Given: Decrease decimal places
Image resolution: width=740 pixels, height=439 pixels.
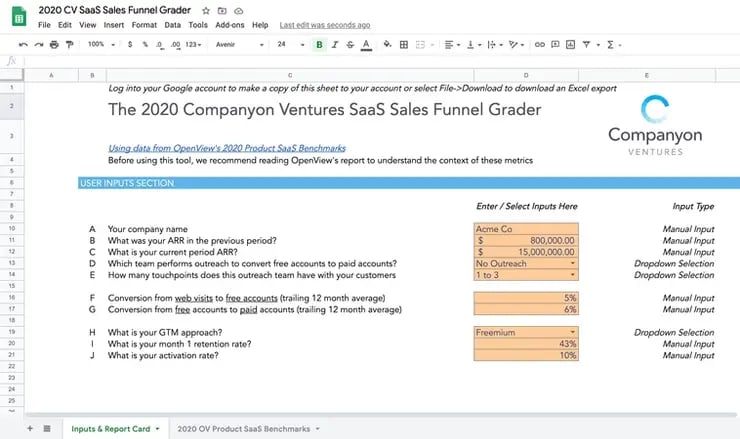Looking at the screenshot, I should pos(160,44).
